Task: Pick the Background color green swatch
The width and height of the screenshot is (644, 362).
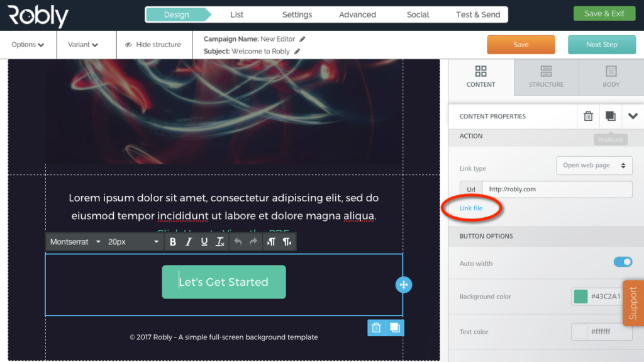Action: [x=580, y=296]
